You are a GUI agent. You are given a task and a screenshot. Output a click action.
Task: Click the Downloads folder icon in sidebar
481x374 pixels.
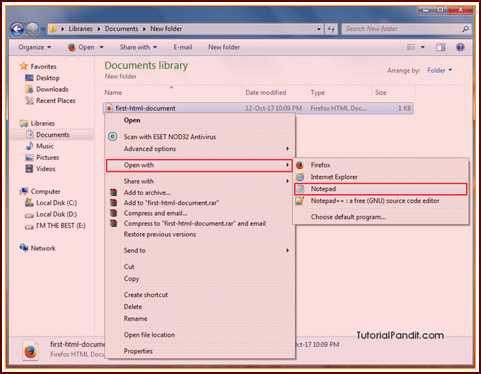(29, 89)
